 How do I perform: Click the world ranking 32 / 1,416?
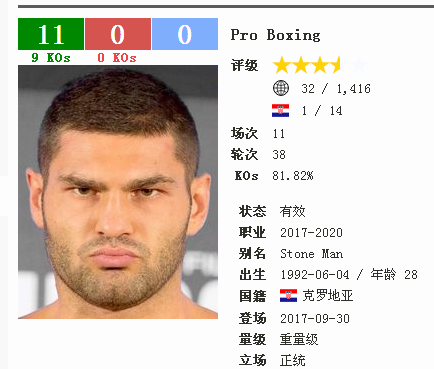(x=336, y=89)
